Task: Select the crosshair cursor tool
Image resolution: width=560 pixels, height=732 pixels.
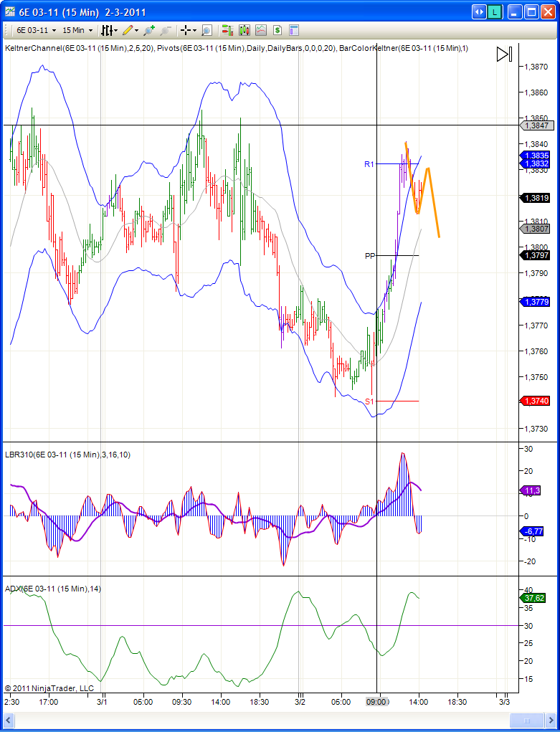Action: click(186, 30)
